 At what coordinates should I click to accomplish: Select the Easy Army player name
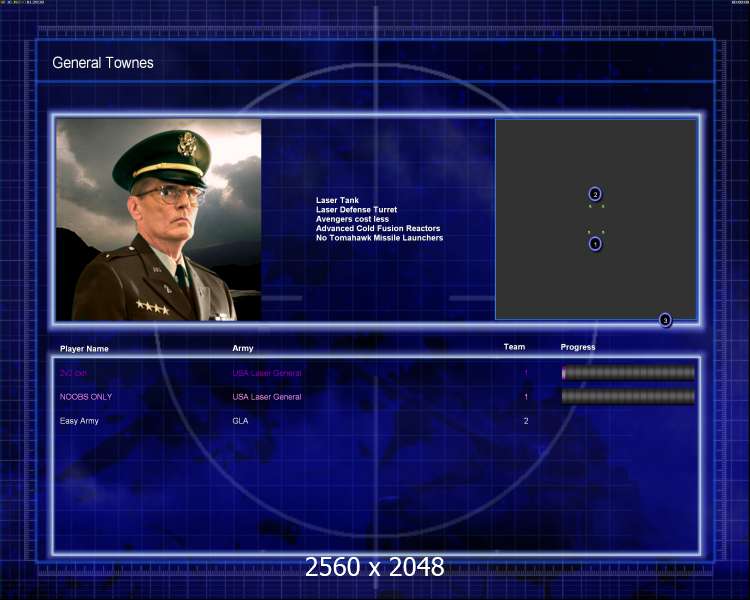click(79, 421)
